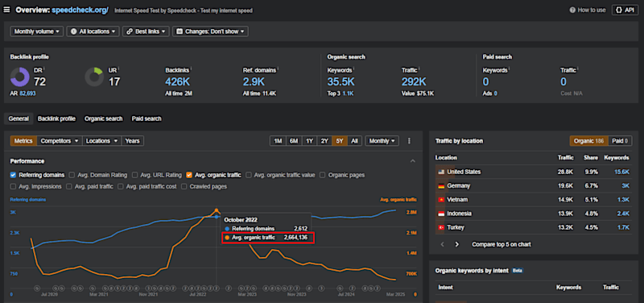Select the Metrics chart mode
The image size is (644, 303).
click(23, 140)
